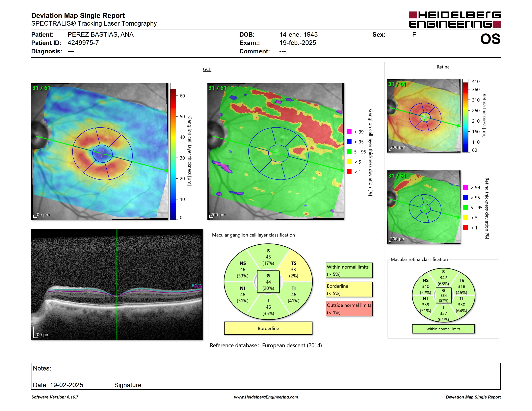Click yellow < 5 swatch in retina deviation legend

tap(465, 217)
